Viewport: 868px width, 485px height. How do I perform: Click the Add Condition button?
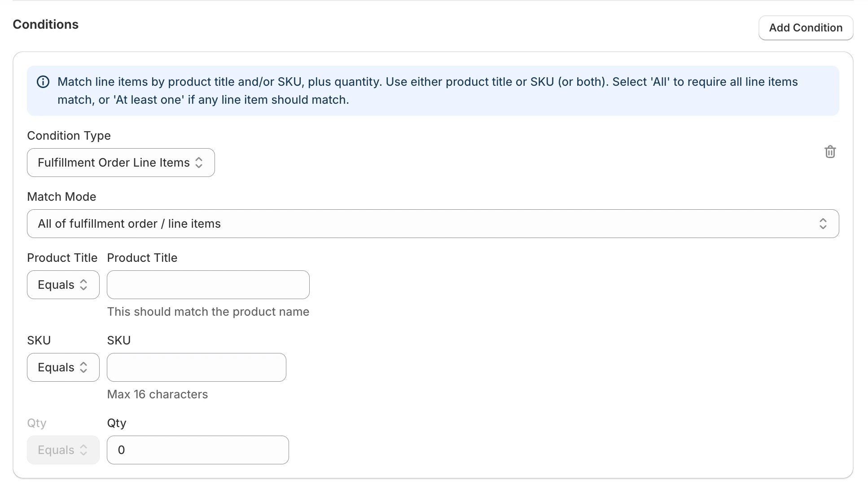coord(806,28)
